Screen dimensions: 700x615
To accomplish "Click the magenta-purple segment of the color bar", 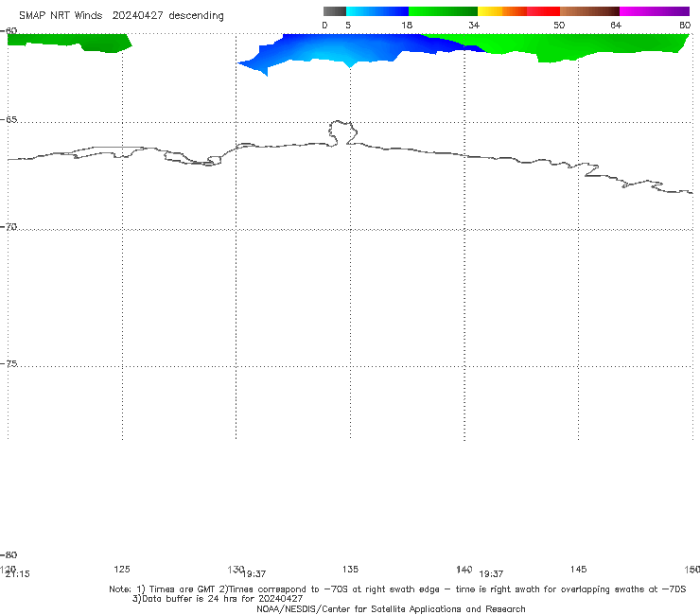I will pyautogui.click(x=654, y=11).
